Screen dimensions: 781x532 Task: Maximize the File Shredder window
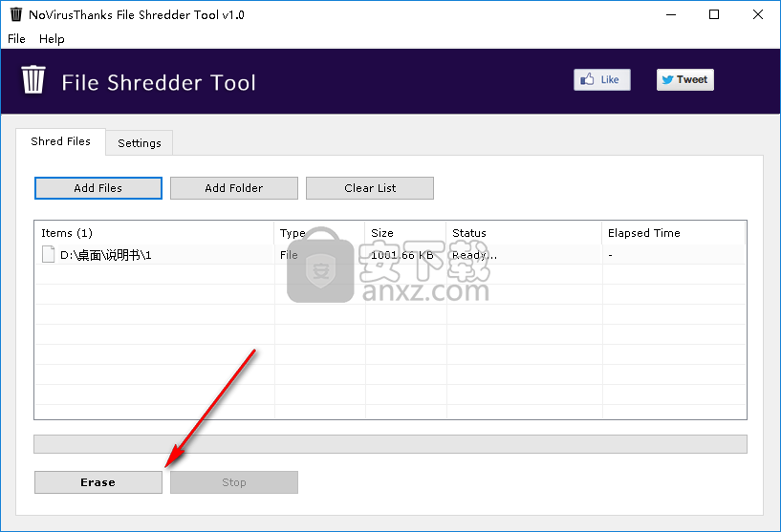point(714,14)
